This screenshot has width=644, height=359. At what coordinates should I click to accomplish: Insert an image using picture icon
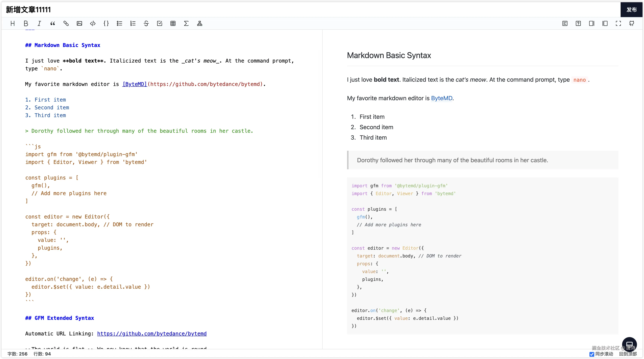[79, 24]
